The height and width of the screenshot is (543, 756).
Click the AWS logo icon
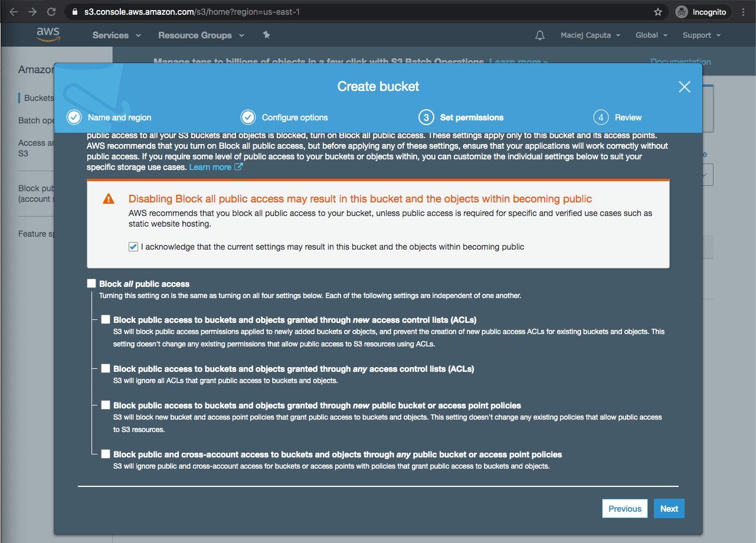[x=48, y=35]
